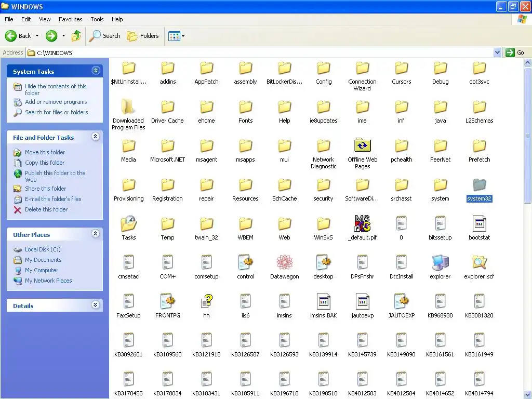
Task: Toggle the Folders pane button
Action: pyautogui.click(x=142, y=36)
